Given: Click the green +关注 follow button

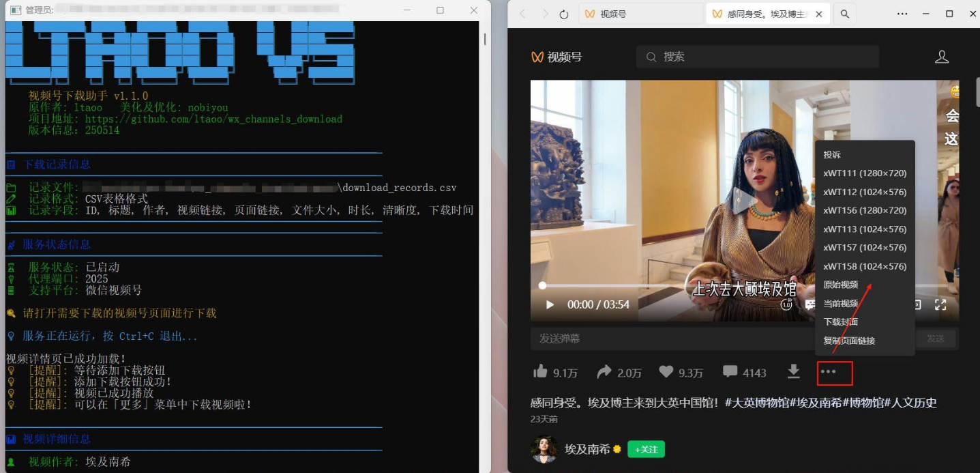Looking at the screenshot, I should [646, 449].
